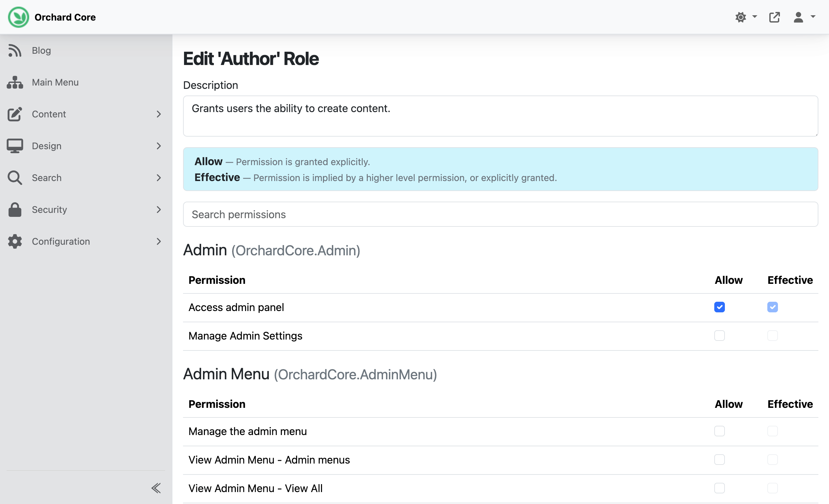Open the Blog sidebar item
This screenshot has height=504, width=829.
coord(86,50)
